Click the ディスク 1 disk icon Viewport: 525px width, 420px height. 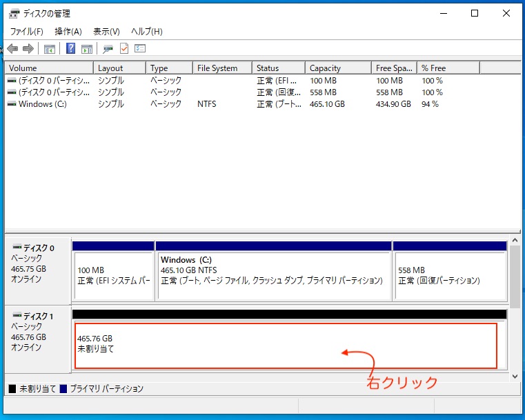pyautogui.click(x=17, y=315)
